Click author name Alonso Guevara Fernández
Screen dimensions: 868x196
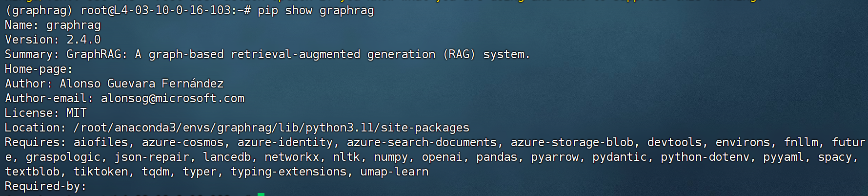tap(141, 84)
